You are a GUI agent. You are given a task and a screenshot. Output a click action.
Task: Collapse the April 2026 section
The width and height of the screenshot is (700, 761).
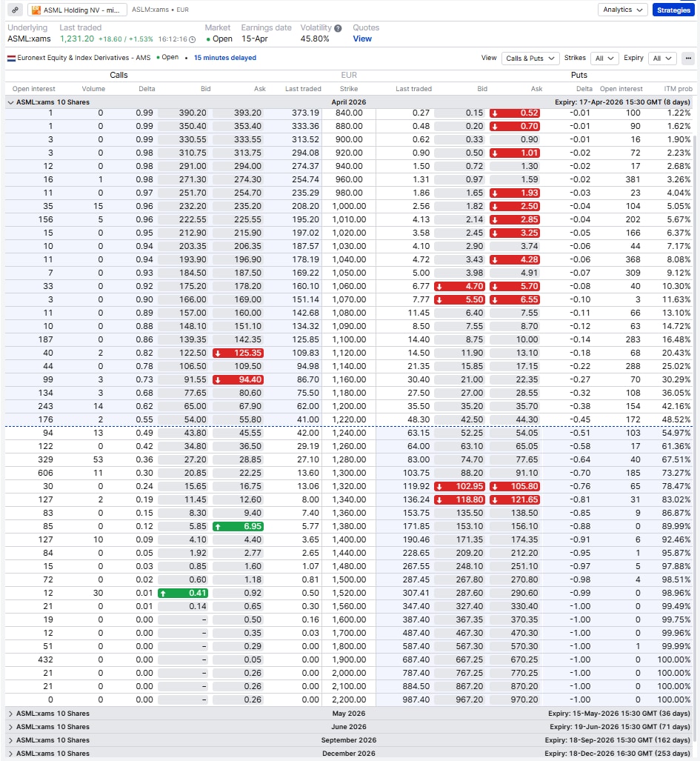pyautogui.click(x=10, y=102)
